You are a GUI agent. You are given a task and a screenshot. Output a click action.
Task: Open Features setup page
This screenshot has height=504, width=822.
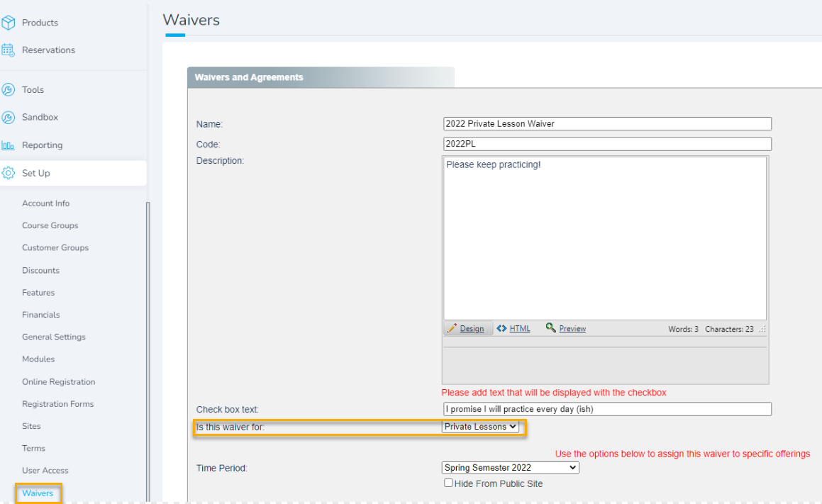pyautogui.click(x=38, y=292)
